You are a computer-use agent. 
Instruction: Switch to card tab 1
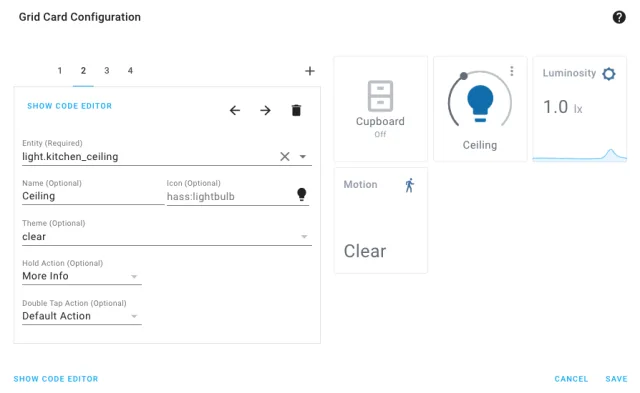60,71
